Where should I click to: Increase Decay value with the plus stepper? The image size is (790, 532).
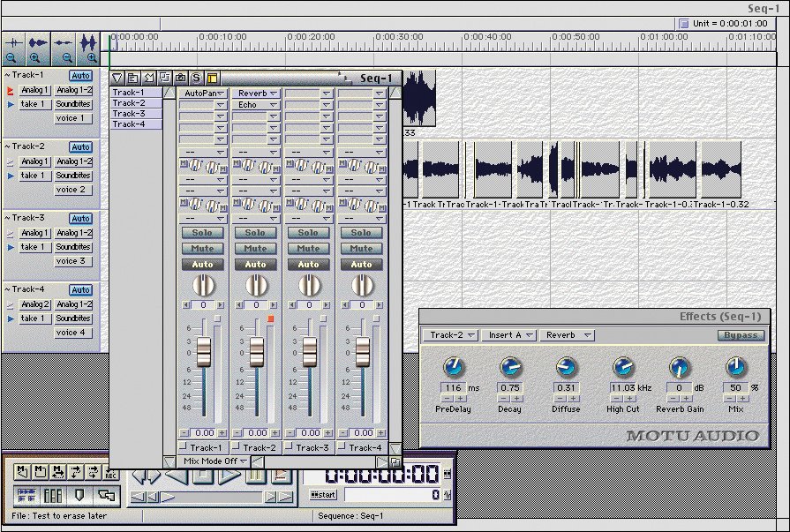pyautogui.click(x=516, y=399)
